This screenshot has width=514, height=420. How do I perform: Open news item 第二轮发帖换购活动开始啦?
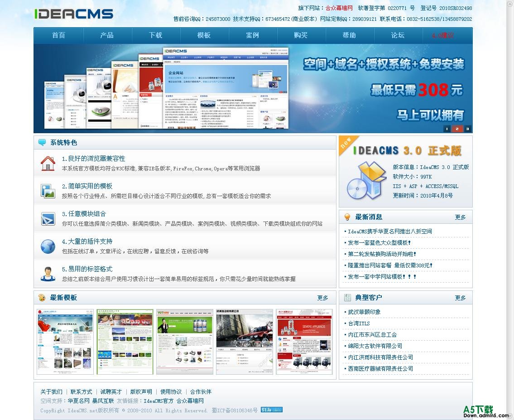(x=382, y=254)
